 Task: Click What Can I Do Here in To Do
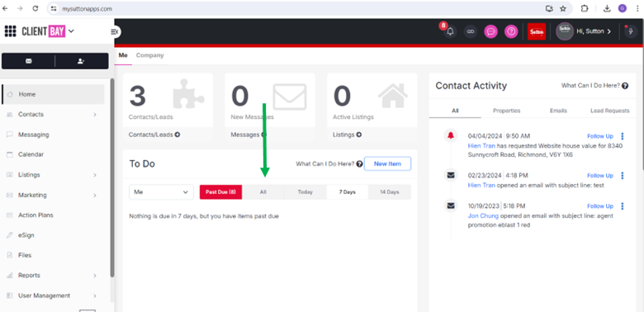pos(329,163)
